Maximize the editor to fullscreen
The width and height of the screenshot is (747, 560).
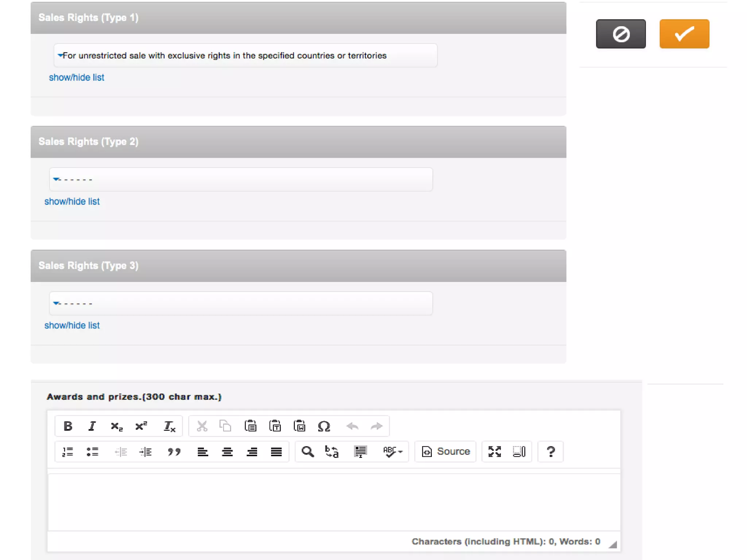click(495, 452)
